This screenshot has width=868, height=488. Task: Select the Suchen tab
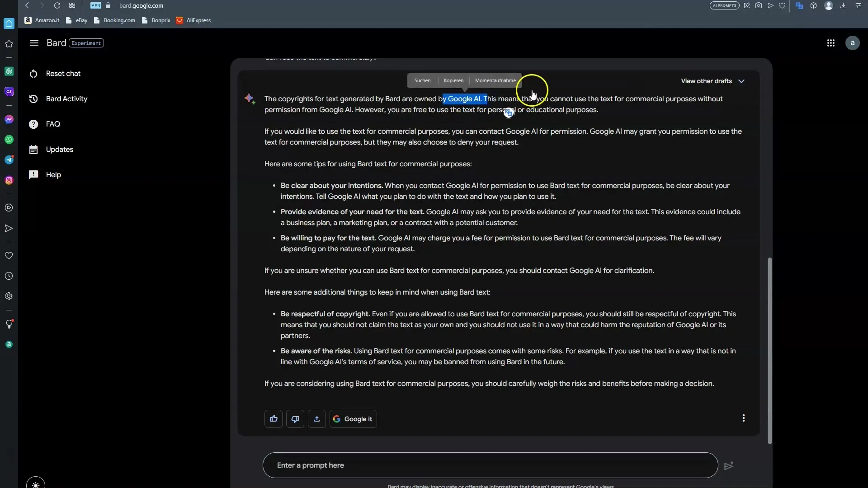coord(422,80)
